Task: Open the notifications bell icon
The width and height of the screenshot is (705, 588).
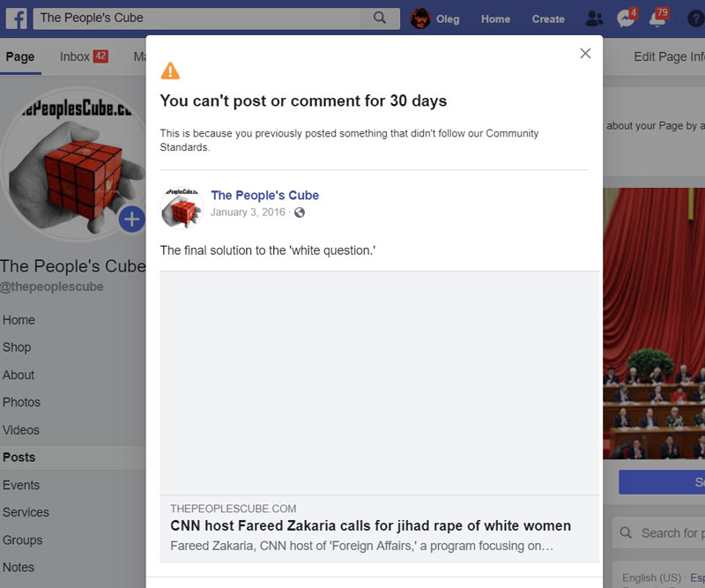Action: (x=657, y=19)
